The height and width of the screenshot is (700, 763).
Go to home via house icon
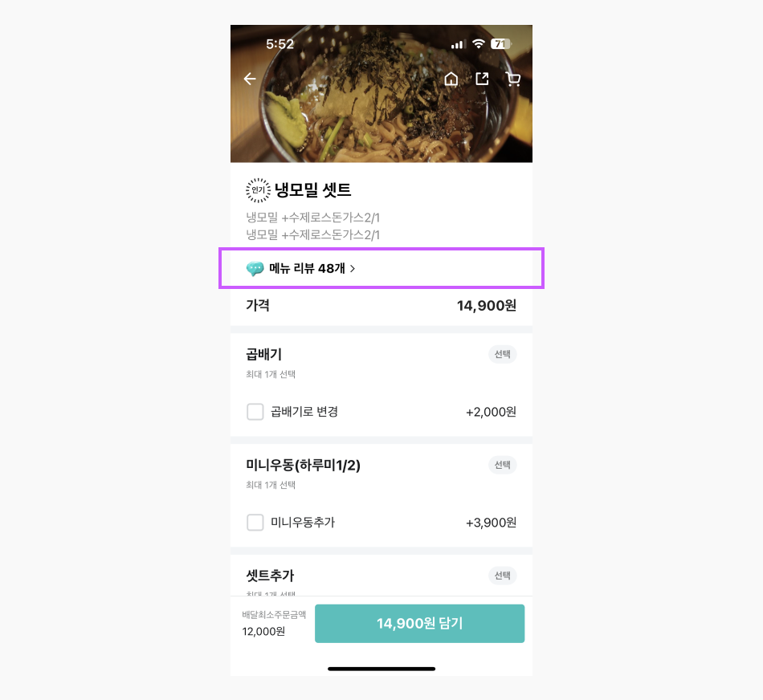[x=451, y=79]
